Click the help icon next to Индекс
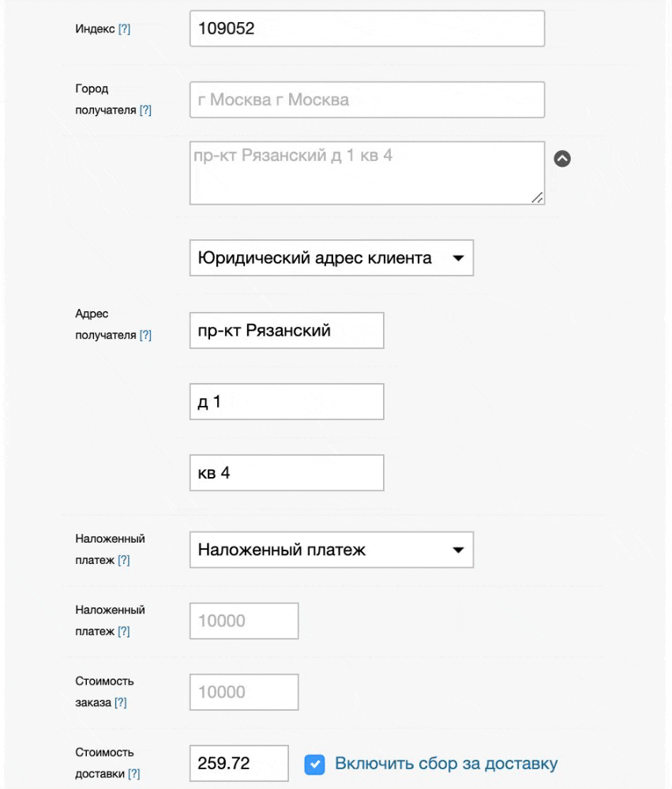 coord(124,29)
